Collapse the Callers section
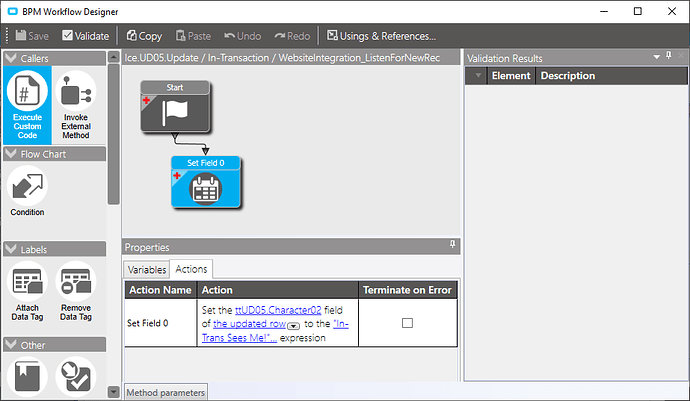690x401 pixels. (x=11, y=58)
